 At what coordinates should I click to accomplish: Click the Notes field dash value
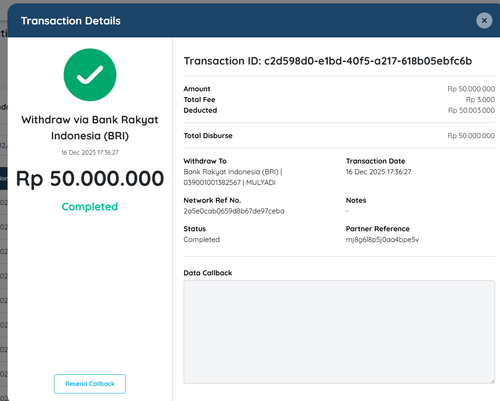(x=347, y=211)
